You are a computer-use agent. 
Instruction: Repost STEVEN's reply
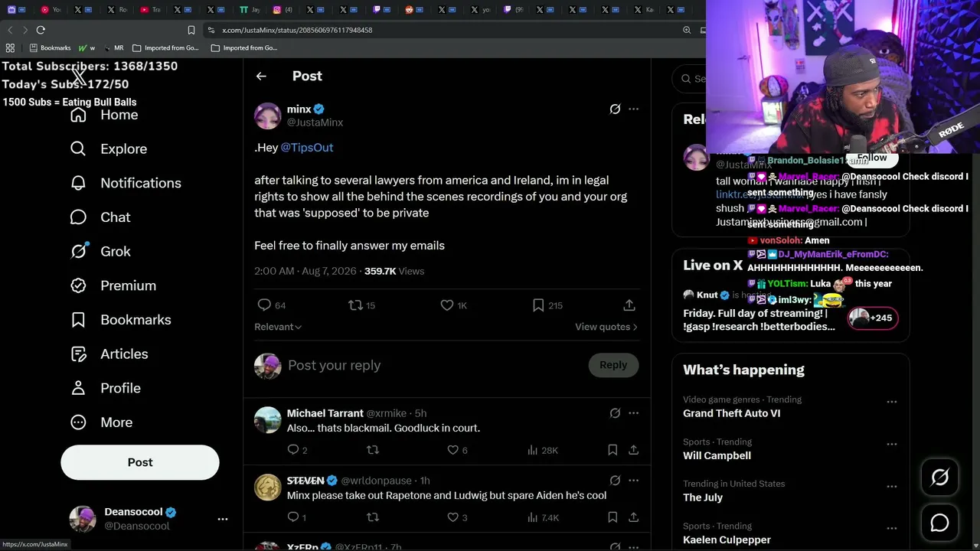pyautogui.click(x=373, y=517)
